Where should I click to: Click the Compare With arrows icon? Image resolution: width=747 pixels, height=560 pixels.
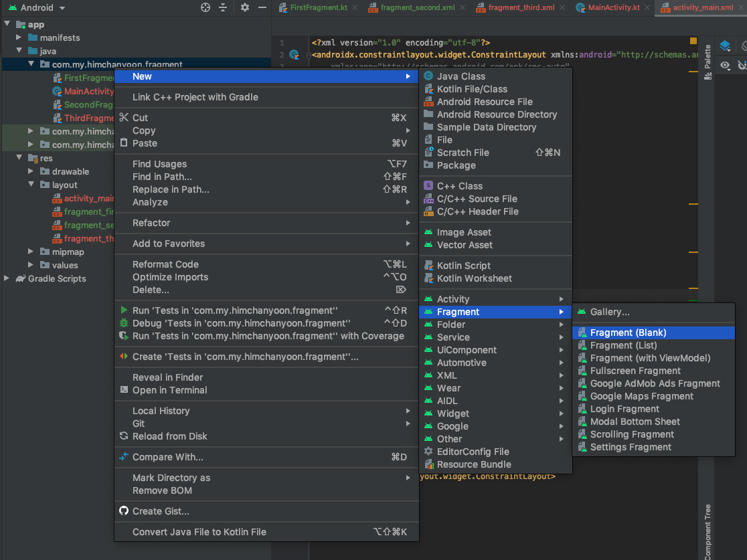124,457
